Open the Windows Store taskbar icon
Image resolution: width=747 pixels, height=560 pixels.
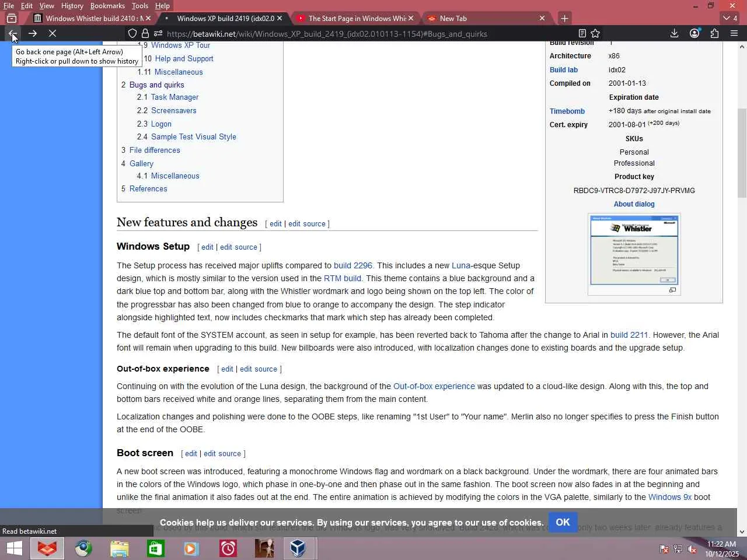155,548
